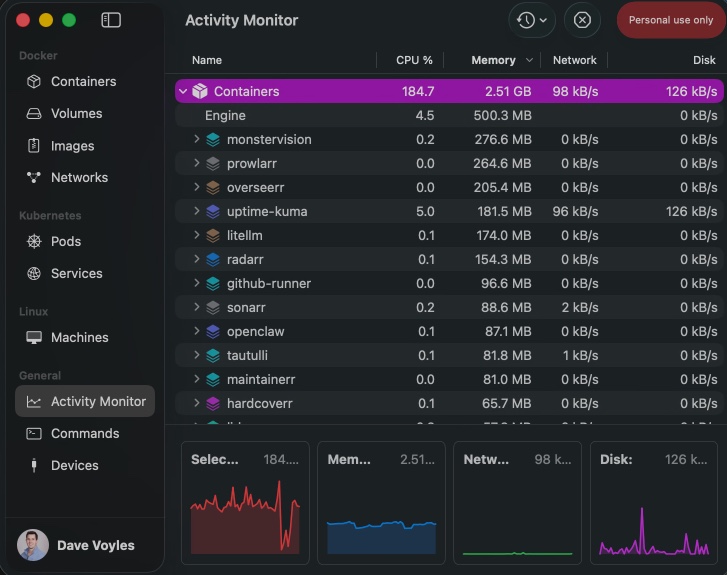The width and height of the screenshot is (727, 575).
Task: Click the radarr stack icon
Action: tap(213, 260)
